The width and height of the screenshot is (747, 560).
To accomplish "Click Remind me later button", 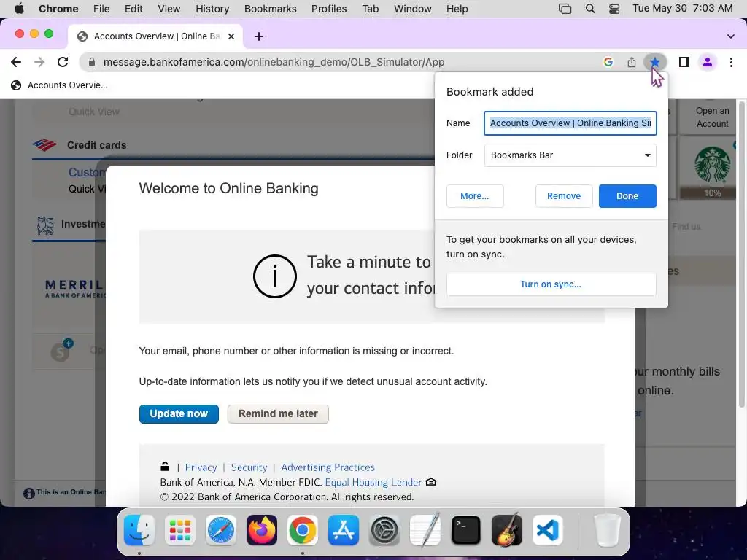I will pyautogui.click(x=278, y=414).
